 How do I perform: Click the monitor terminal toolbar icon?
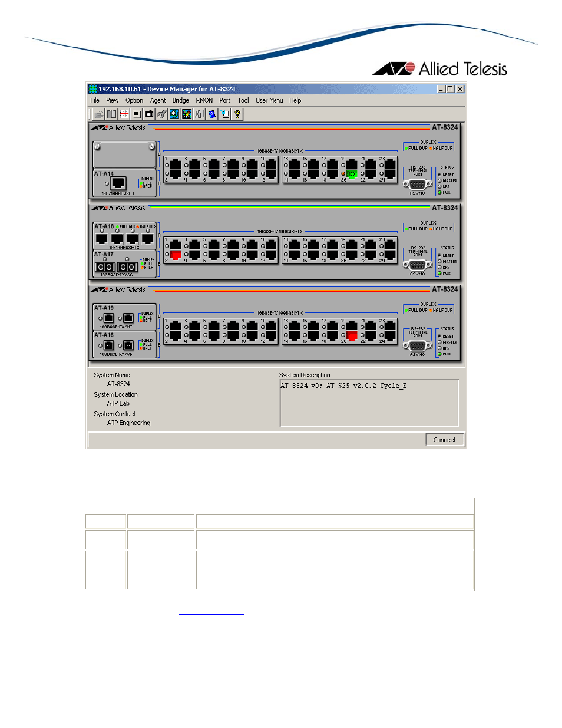(x=225, y=114)
